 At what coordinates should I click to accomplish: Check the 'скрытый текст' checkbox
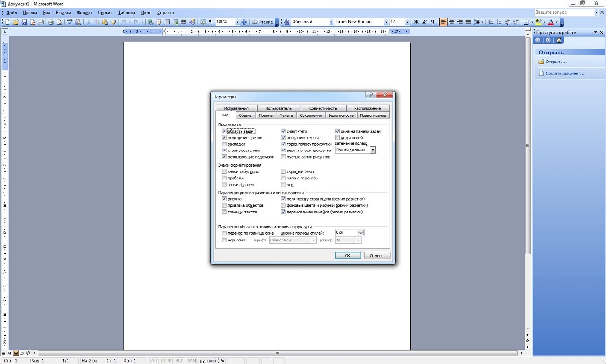(x=284, y=172)
